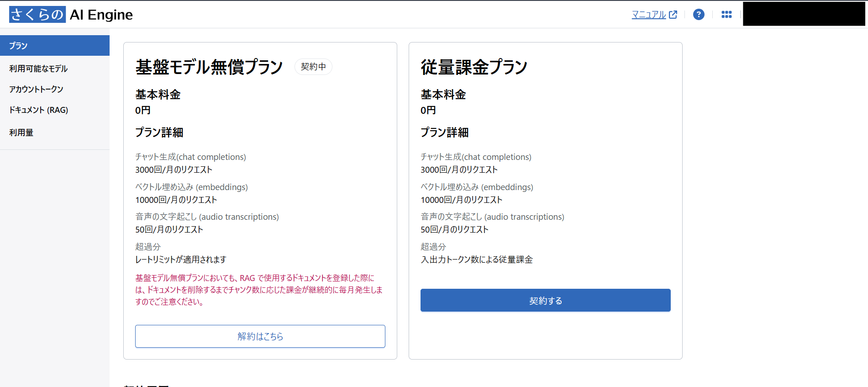Open the account menu at top right

pos(804,13)
